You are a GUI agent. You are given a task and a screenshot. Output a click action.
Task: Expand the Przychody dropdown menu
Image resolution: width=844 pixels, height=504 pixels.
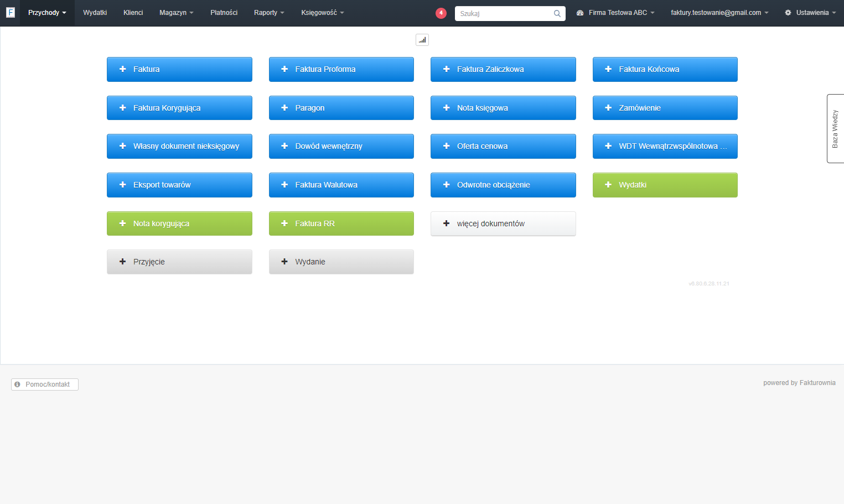pos(47,13)
